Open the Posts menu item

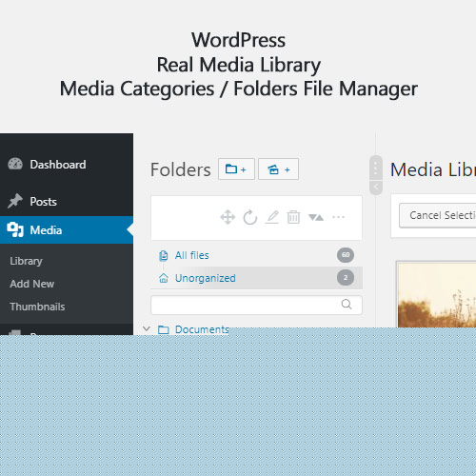click(67, 202)
